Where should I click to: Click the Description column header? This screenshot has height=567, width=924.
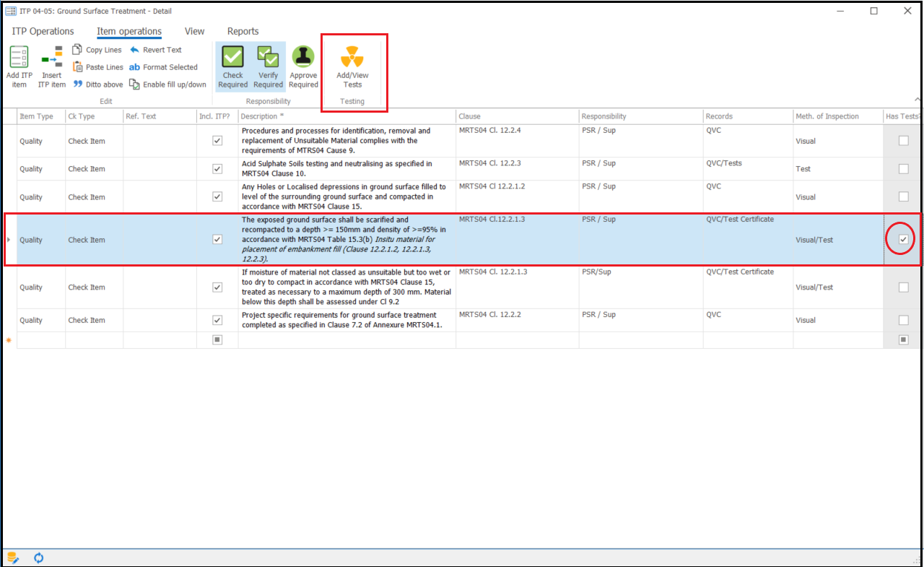coord(347,116)
